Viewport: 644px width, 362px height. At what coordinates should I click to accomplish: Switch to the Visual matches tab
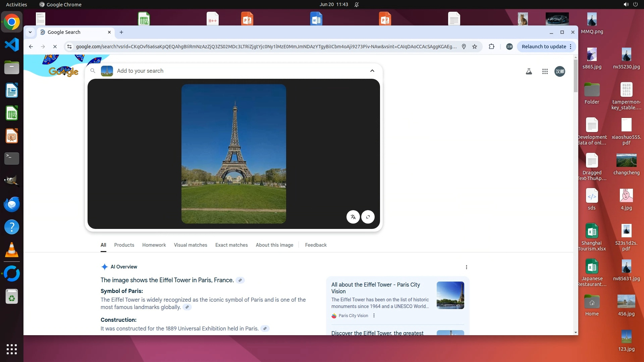click(x=191, y=245)
